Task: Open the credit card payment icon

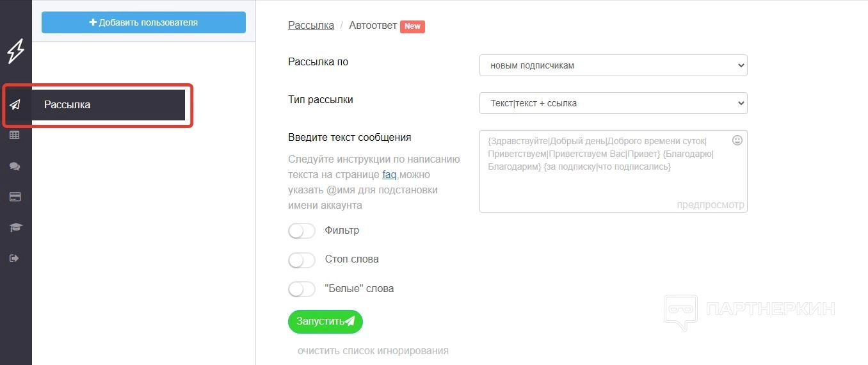Action: [15, 197]
